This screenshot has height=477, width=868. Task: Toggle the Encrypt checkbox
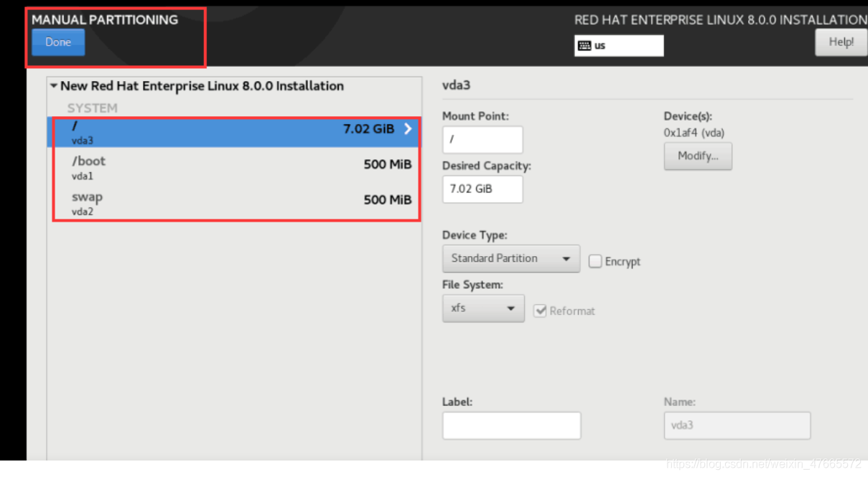595,261
